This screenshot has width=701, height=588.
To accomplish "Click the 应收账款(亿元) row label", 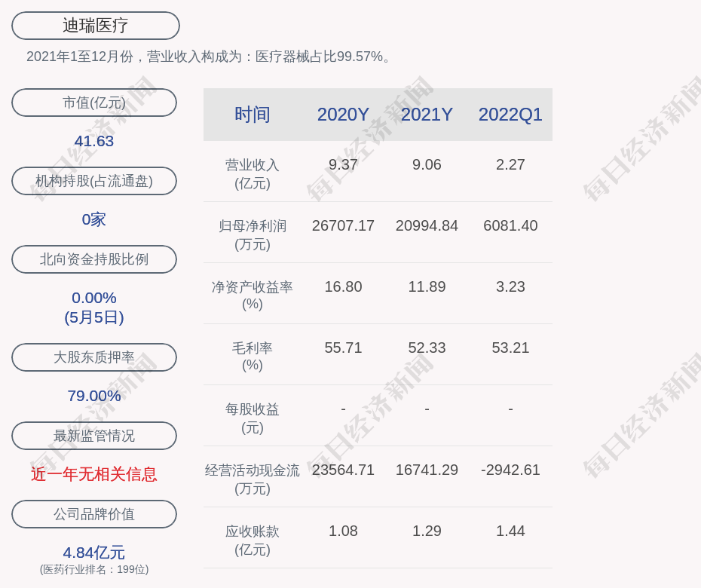I will click(253, 541).
